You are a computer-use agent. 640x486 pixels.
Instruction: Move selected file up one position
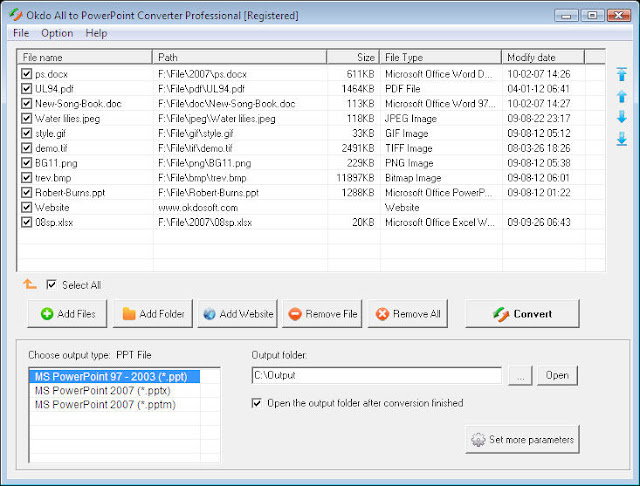pos(622,96)
